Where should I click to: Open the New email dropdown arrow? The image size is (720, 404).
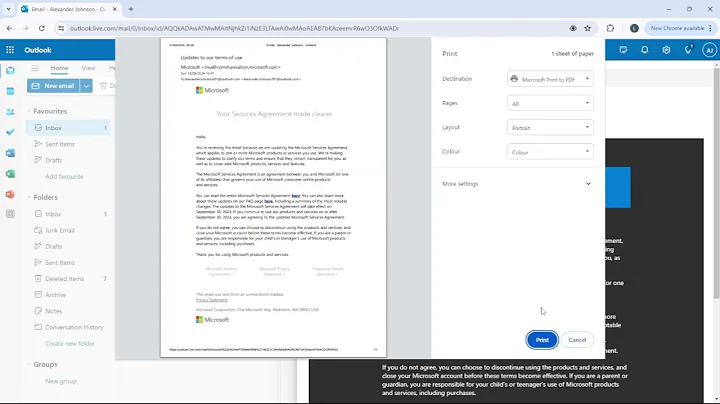(x=86, y=86)
